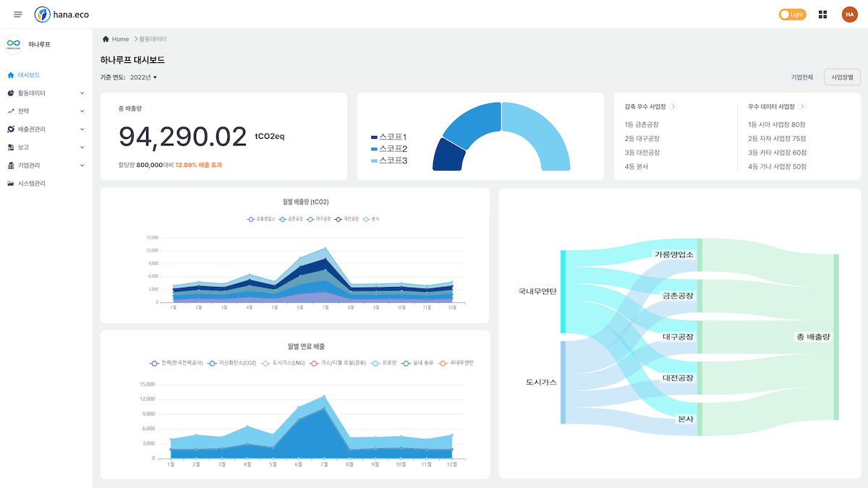The image size is (868, 488).
Task: Click the 전략 trend line icon
Action: [x=11, y=111]
